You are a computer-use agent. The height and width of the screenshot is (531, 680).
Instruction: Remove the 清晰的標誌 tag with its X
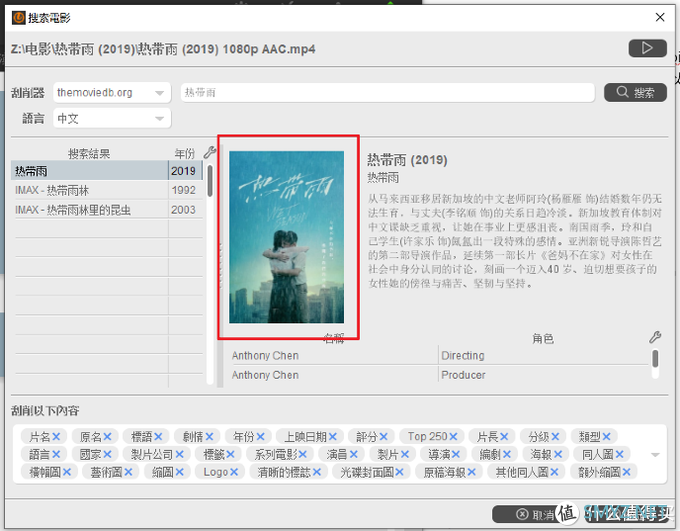[x=317, y=472]
